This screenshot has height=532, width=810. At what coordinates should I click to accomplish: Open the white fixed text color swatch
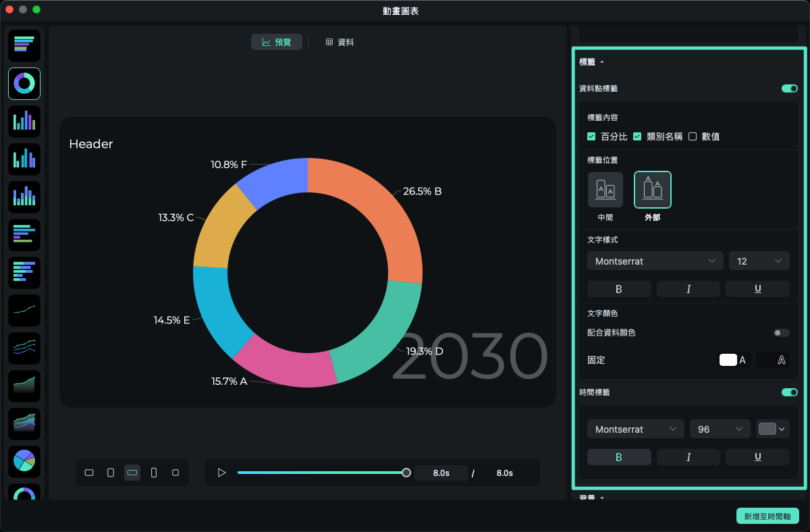[728, 360]
